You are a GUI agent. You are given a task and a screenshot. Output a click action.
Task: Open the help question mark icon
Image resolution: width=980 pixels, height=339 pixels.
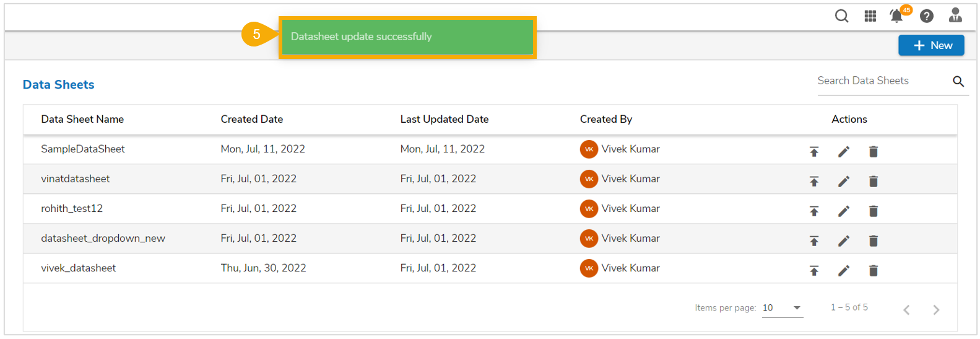(926, 16)
